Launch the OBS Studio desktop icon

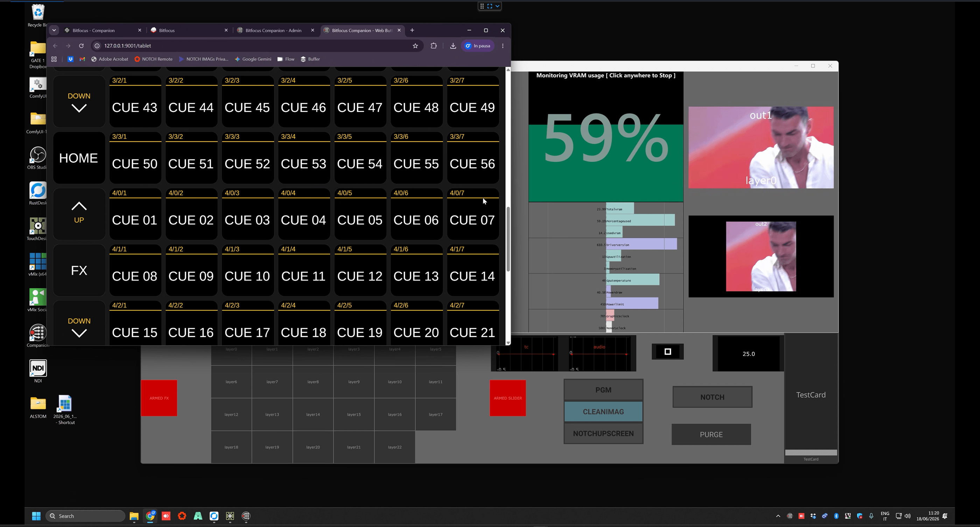point(38,158)
